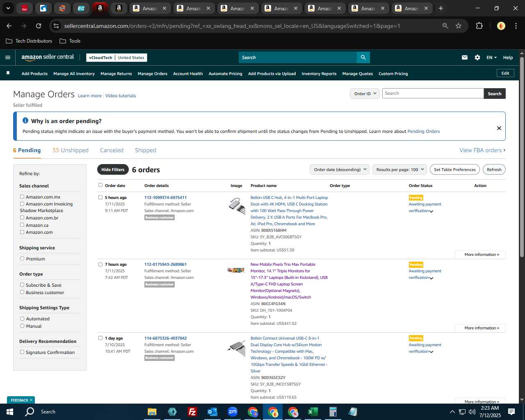Open Calculator from the taskbar

333,412
